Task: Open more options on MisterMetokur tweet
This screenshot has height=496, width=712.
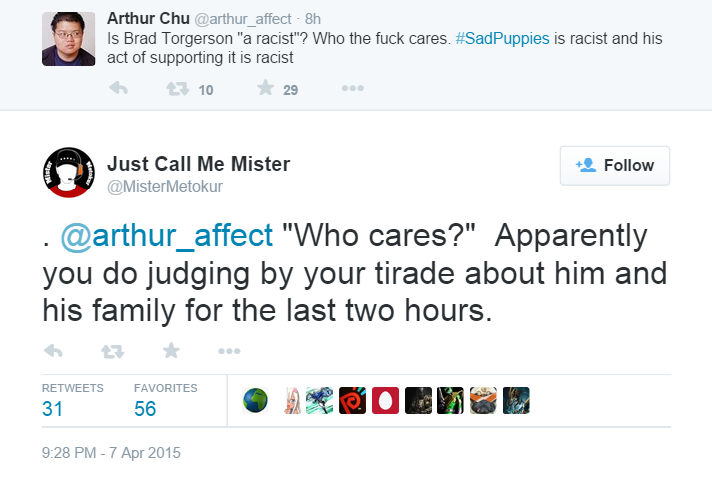Action: click(x=229, y=351)
